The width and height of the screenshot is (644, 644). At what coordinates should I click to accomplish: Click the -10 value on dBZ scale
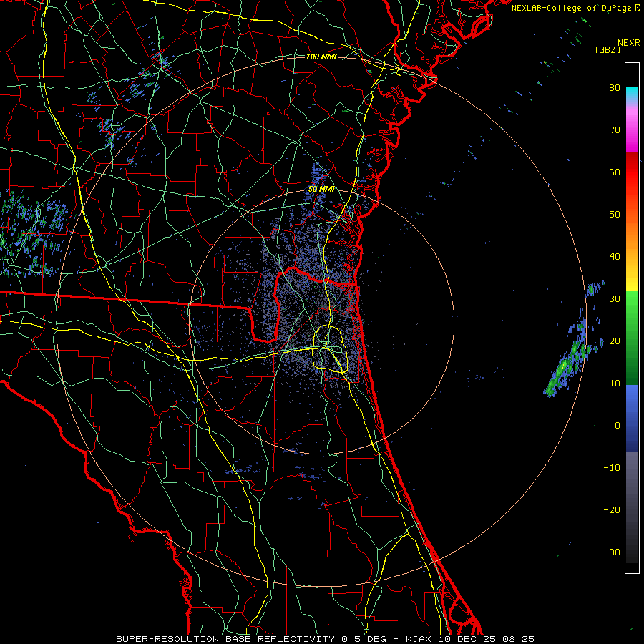[x=612, y=468]
